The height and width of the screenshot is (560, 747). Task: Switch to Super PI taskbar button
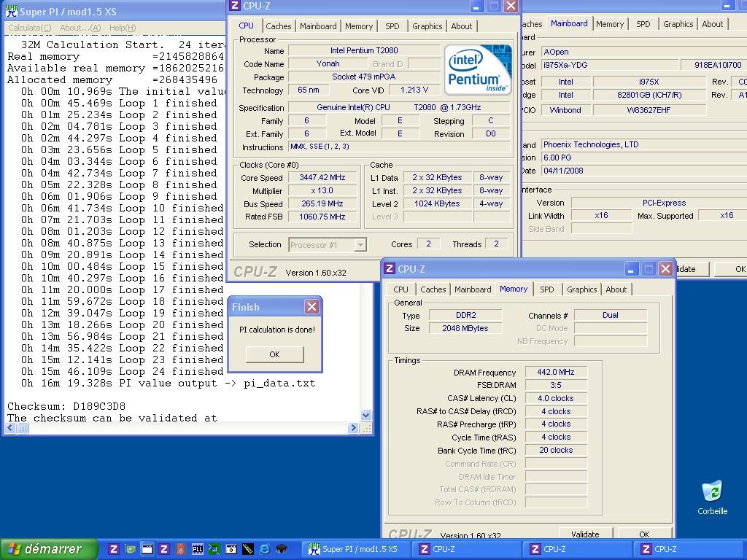[356, 549]
